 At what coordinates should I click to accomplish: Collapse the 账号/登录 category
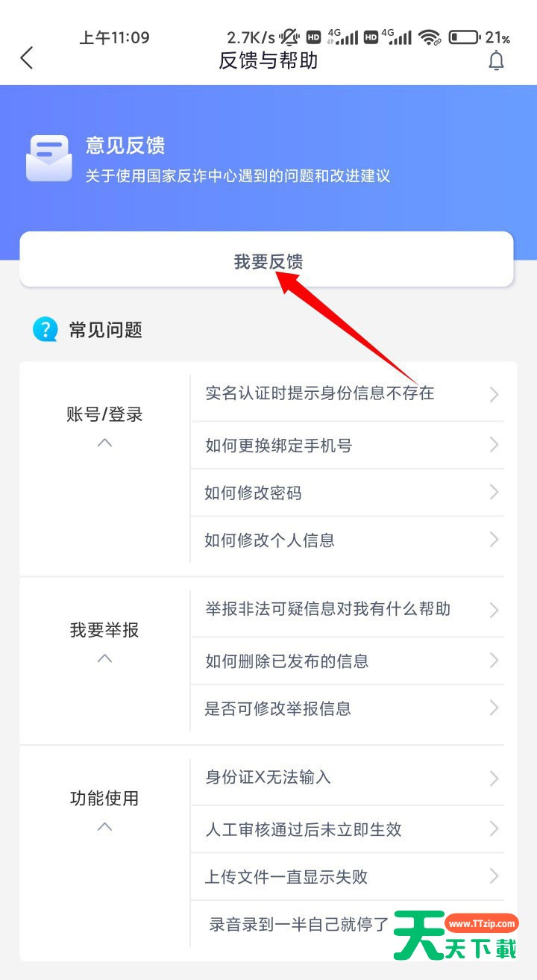pos(105,443)
